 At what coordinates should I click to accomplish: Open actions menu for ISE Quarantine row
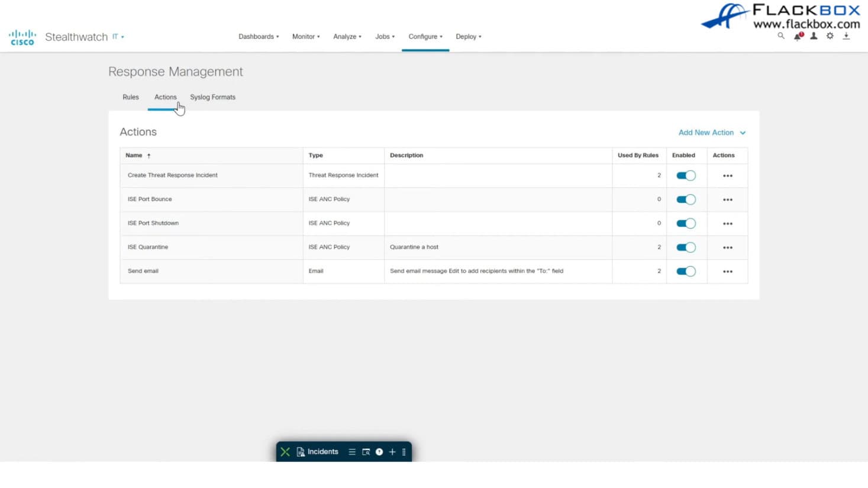[728, 247]
